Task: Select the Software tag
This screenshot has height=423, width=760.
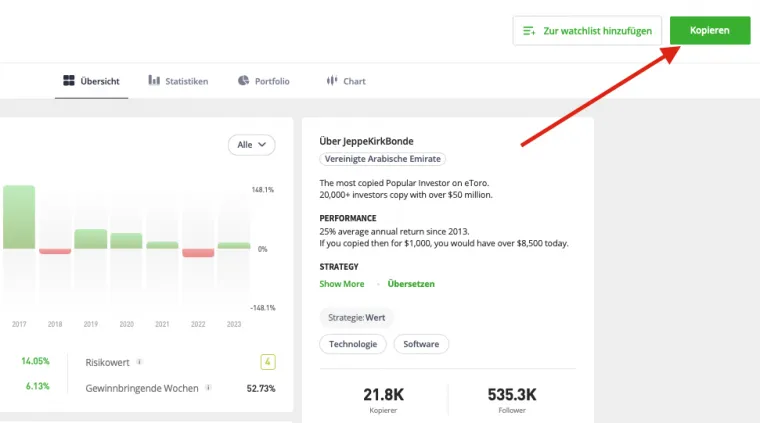Action: [421, 344]
